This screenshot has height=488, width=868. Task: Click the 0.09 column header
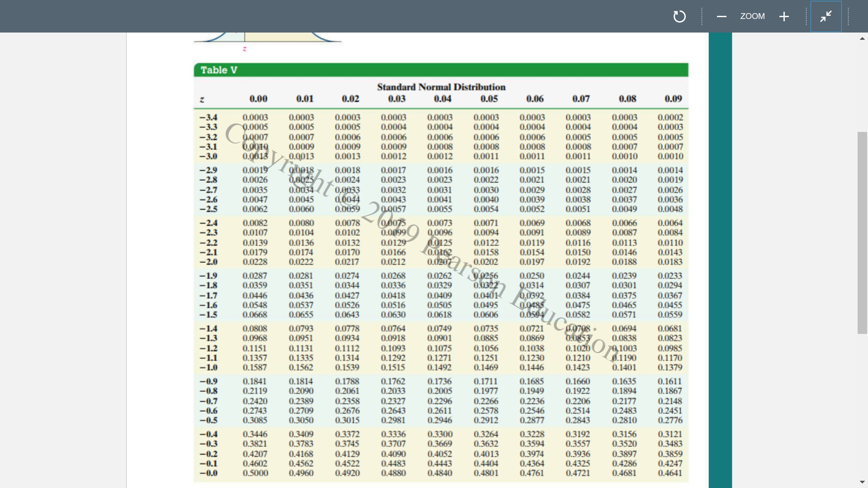673,99
